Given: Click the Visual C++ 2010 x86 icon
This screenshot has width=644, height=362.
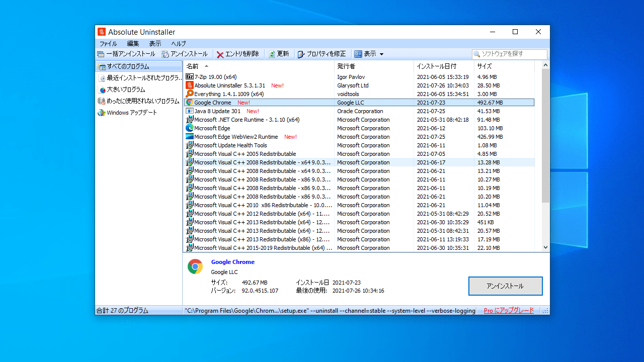Looking at the screenshot, I should (190, 205).
